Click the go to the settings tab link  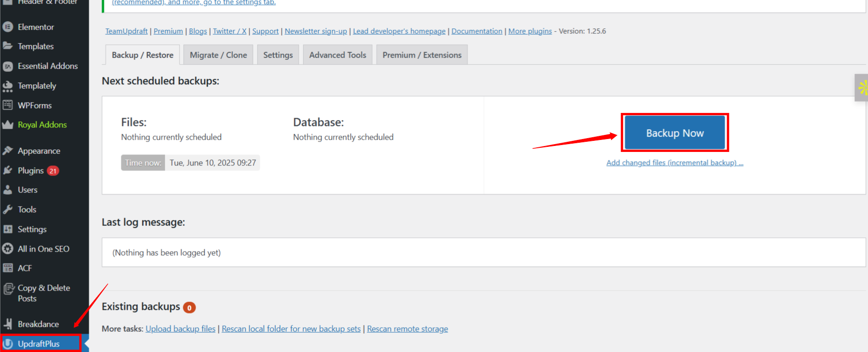click(194, 2)
